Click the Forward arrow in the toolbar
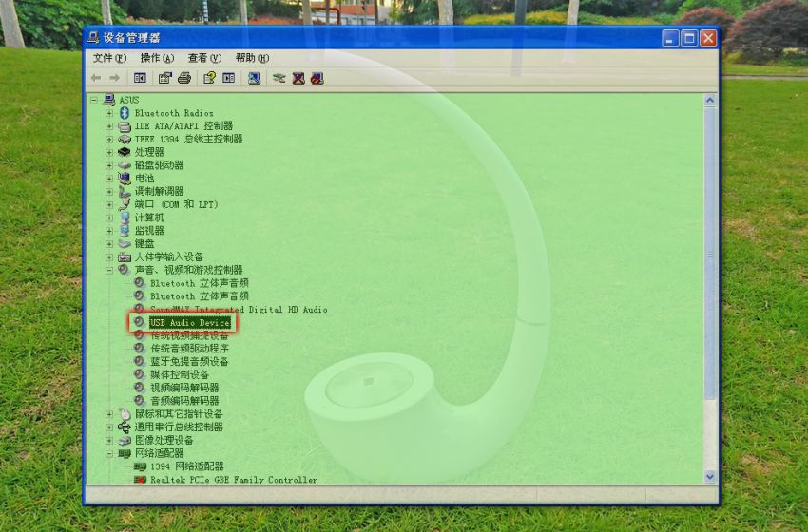Viewport: 808px width, 532px height. tap(115, 78)
